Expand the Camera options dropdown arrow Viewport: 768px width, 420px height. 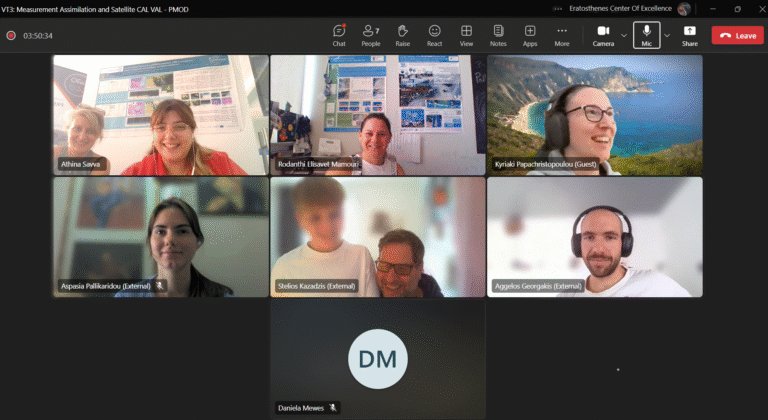click(624, 35)
